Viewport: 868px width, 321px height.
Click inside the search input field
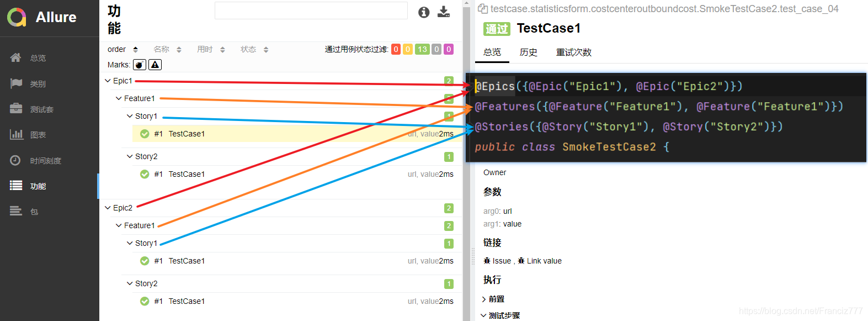[x=311, y=12]
